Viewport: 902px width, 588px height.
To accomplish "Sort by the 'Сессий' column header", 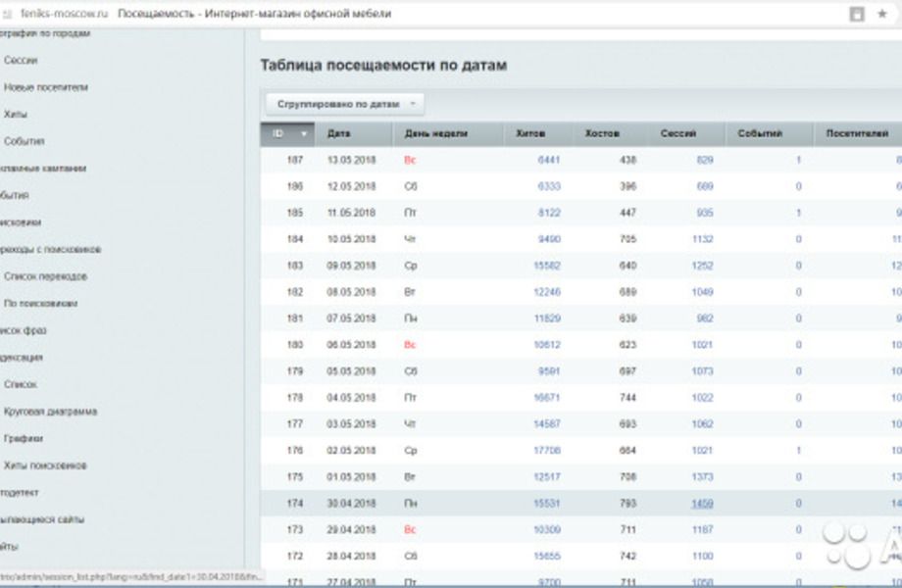I will tap(678, 133).
